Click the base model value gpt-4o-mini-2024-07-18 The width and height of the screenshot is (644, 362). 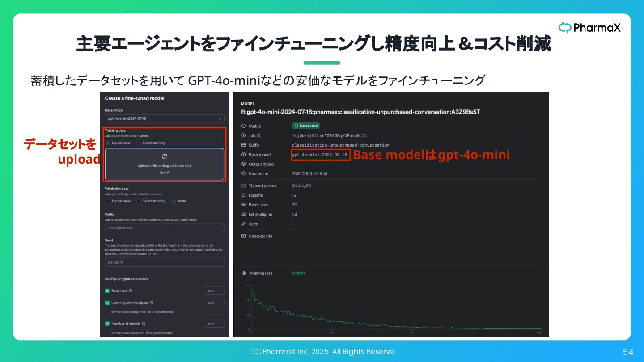(x=320, y=155)
